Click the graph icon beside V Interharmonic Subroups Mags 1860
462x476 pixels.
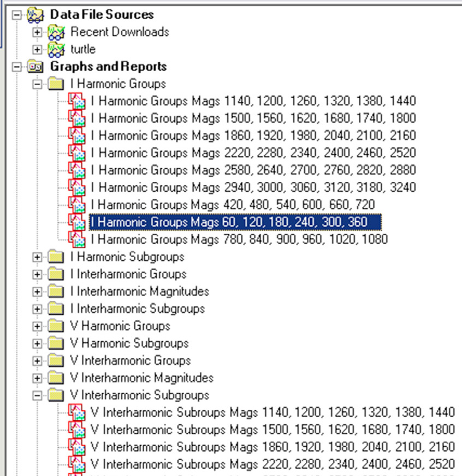coord(77,447)
